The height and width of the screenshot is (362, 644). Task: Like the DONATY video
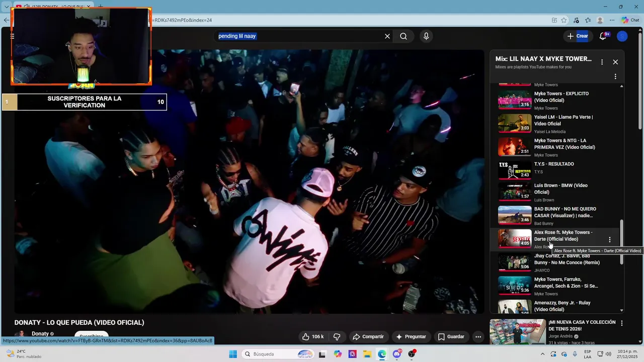[313, 336]
